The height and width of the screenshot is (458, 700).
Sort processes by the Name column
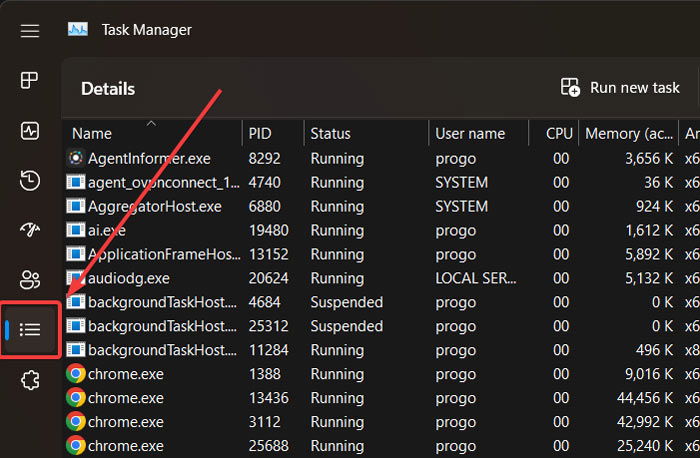pos(92,134)
